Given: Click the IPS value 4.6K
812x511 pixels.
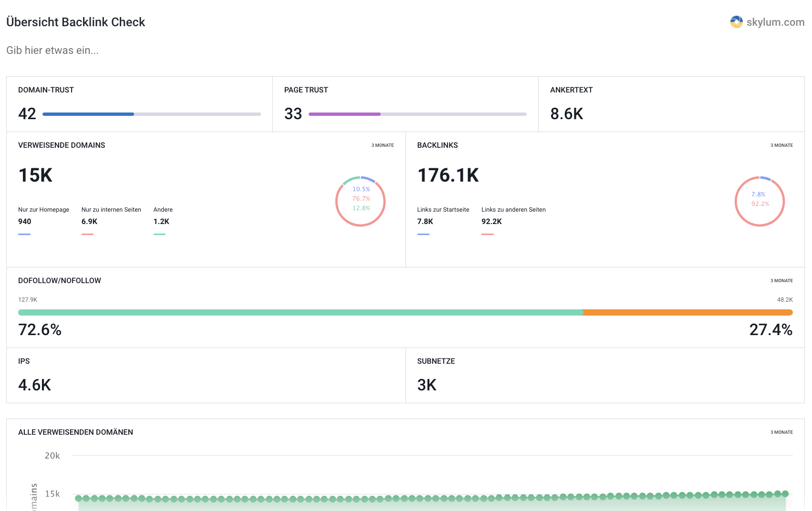Looking at the screenshot, I should tap(34, 385).
